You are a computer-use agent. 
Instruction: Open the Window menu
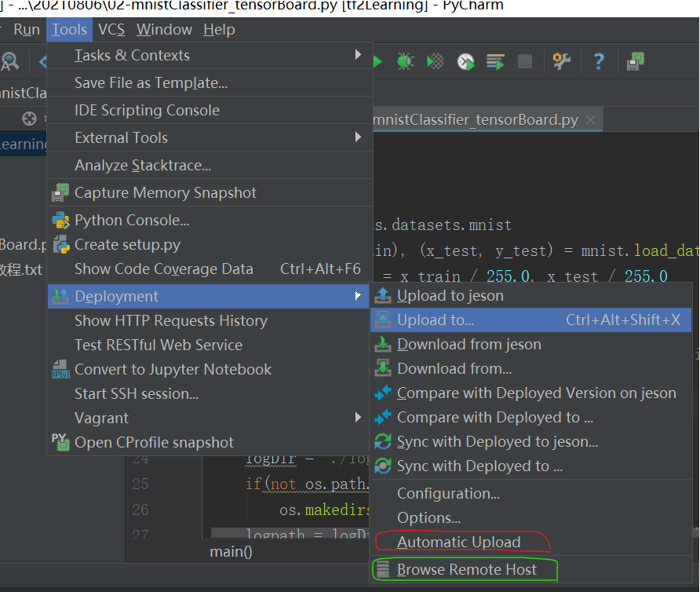[x=164, y=30]
